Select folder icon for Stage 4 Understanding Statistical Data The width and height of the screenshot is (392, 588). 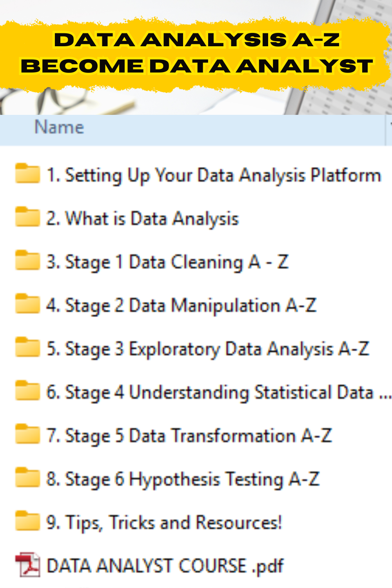tap(27, 391)
